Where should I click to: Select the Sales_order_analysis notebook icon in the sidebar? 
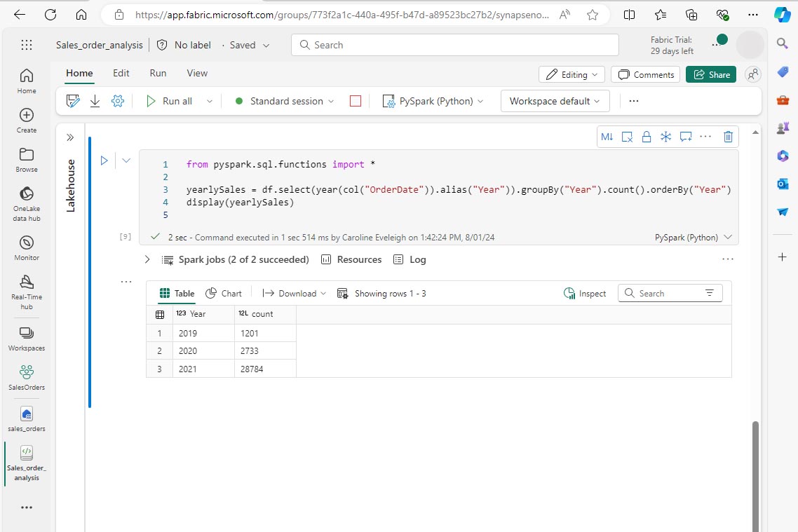(x=27, y=463)
